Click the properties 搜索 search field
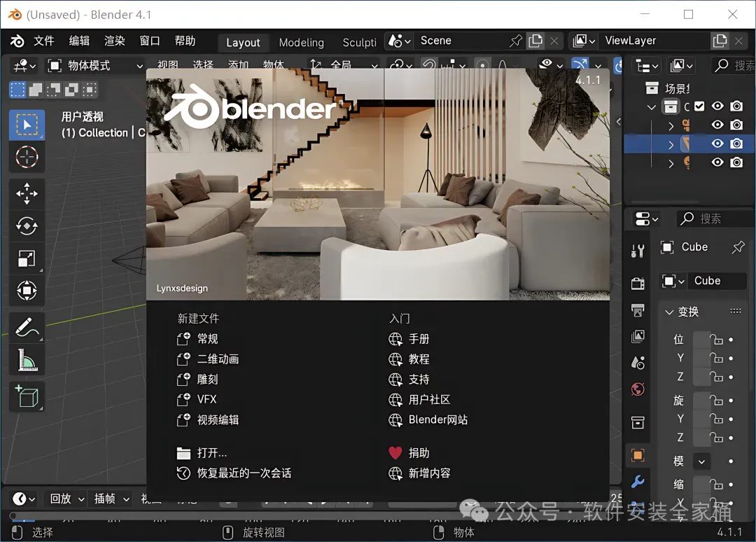Screen dimensions: 756x542 715,219
